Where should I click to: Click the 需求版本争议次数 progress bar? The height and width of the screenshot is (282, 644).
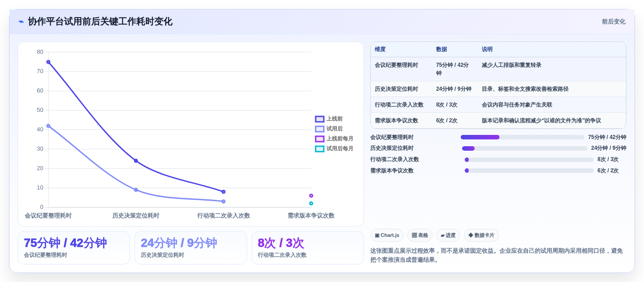coord(529,171)
